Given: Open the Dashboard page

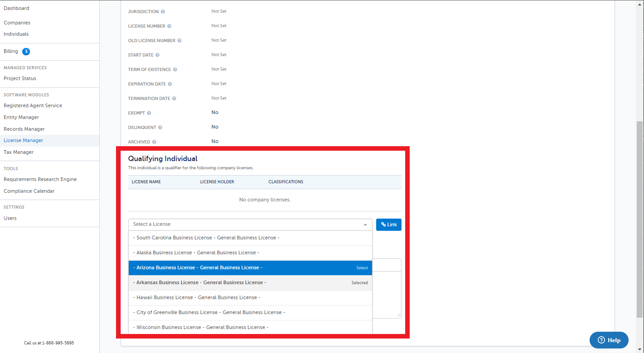Looking at the screenshot, I should pos(16,8).
